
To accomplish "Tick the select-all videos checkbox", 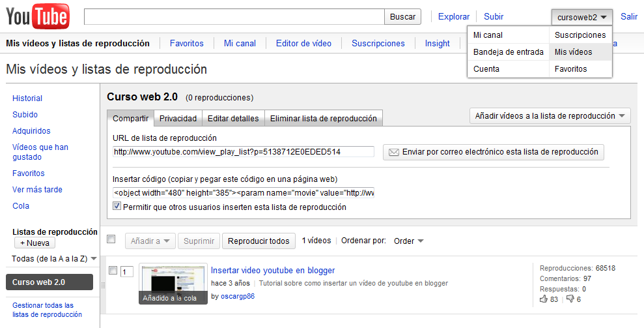I will tap(111, 239).
